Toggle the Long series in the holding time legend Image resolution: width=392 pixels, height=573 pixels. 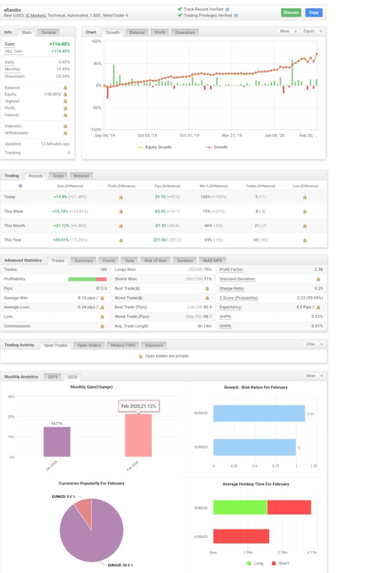[255, 563]
